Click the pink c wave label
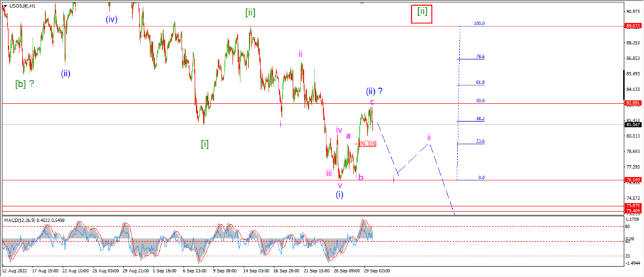The image size is (644, 277). pyautogui.click(x=372, y=102)
